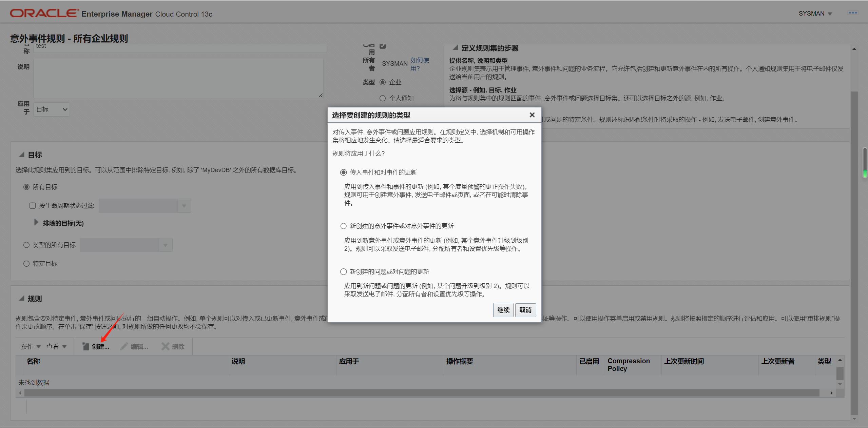
Task: Open the SYSMAN user dropdown
Action: coord(815,14)
